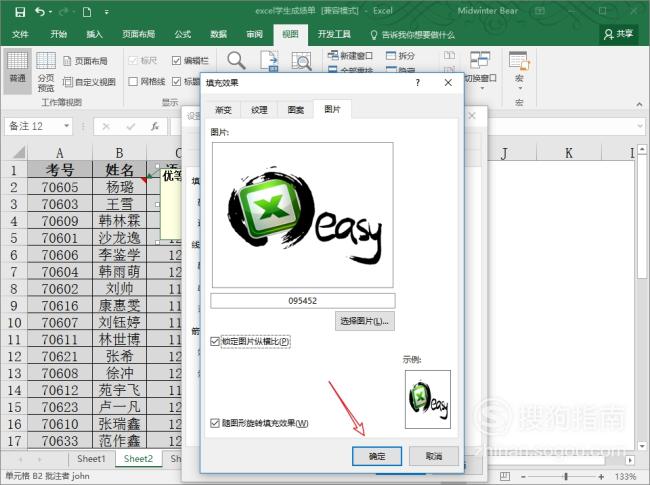Click the select all corner triangle
This screenshot has width=650, height=485.
[x=18, y=153]
